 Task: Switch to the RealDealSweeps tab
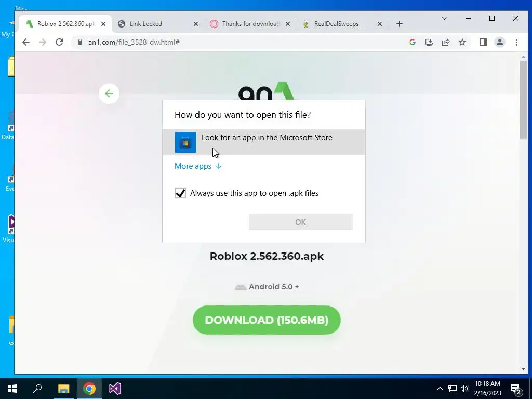click(342, 24)
